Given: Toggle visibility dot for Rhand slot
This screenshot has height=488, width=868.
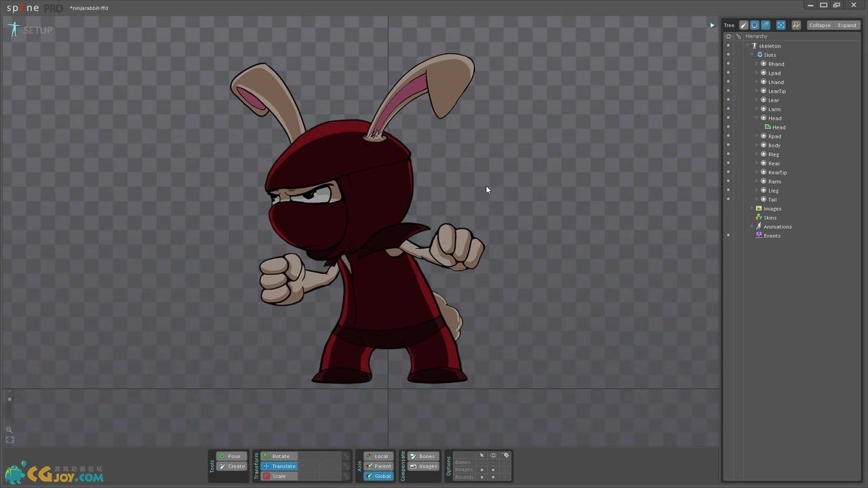Looking at the screenshot, I should tap(728, 64).
